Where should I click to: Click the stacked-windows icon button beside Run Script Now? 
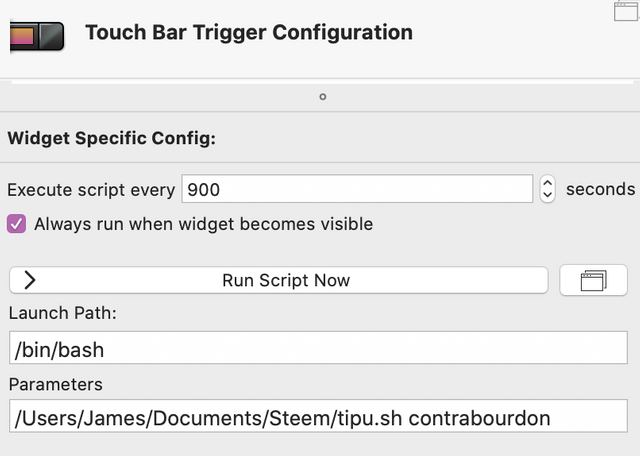click(x=594, y=280)
